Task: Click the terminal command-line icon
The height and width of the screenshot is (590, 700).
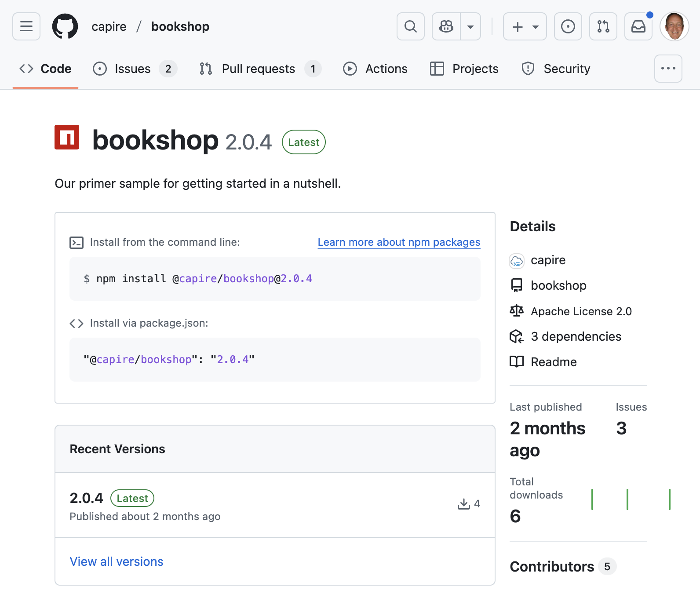Action: [77, 243]
